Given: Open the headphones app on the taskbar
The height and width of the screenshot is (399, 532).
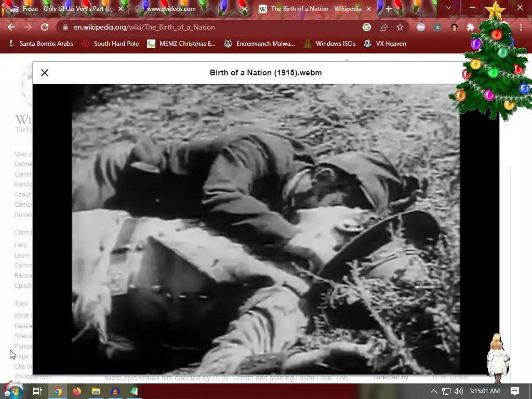Looking at the screenshot, I should 115,391.
